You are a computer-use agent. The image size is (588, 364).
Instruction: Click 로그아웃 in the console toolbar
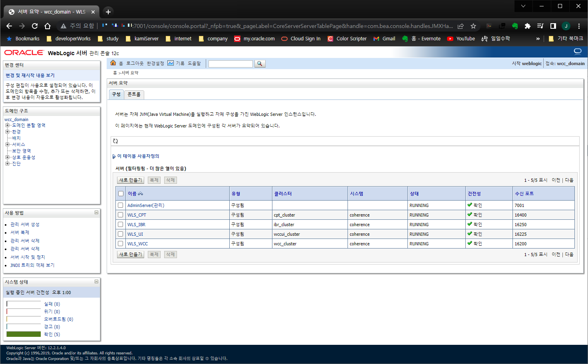tap(135, 64)
